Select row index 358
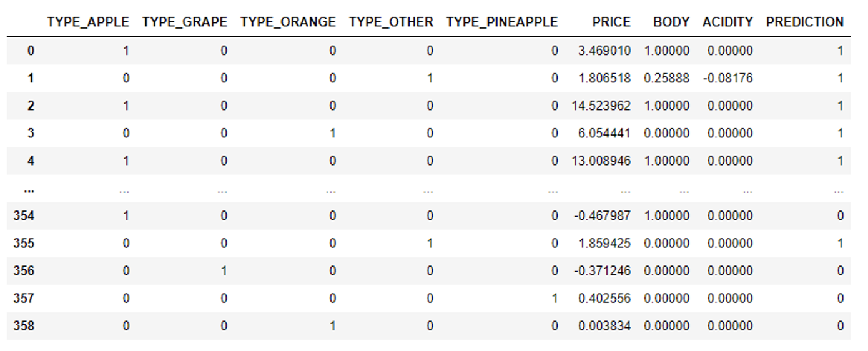 [24, 326]
